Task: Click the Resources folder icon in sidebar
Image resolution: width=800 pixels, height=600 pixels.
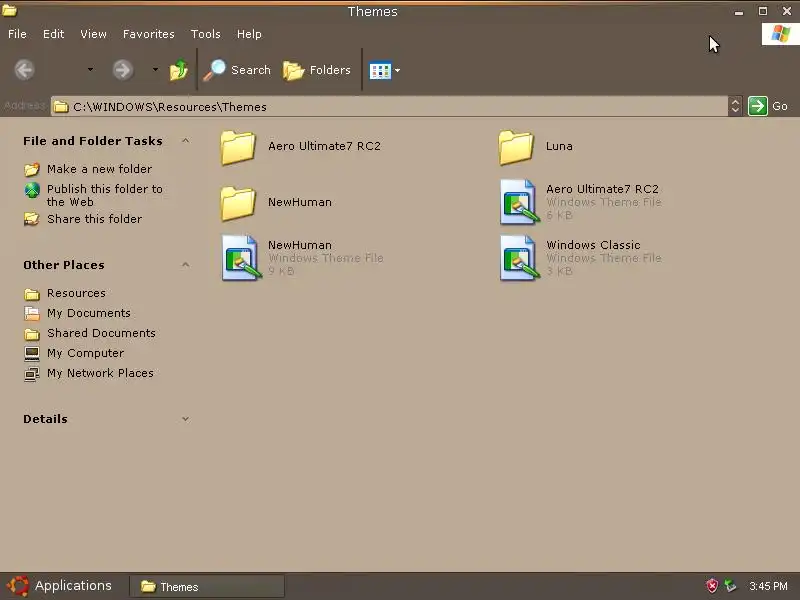Action: 32,294
